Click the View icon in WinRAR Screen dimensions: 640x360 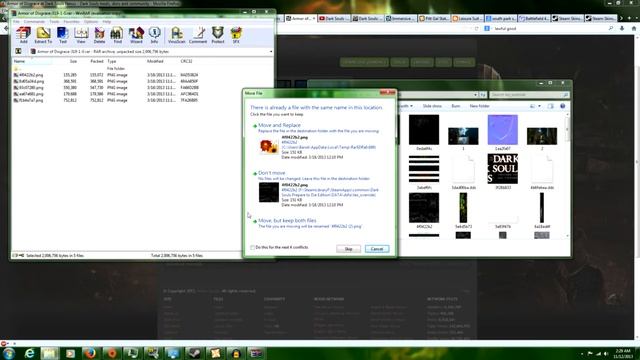(x=81, y=35)
